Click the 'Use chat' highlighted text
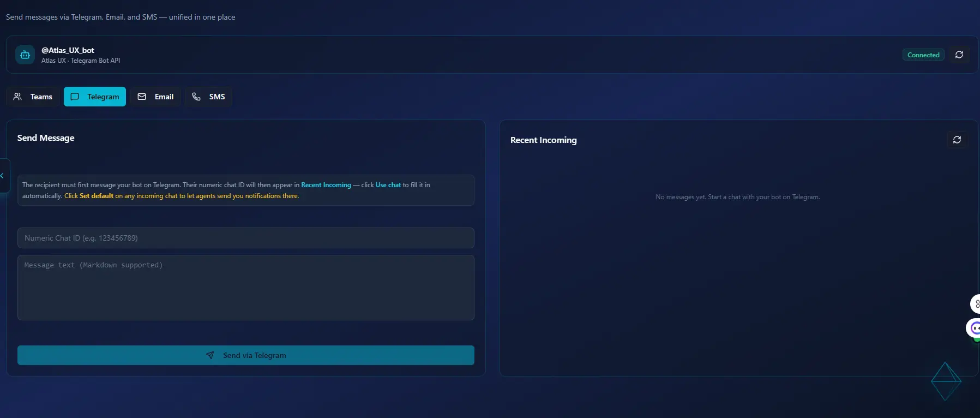Screen dimensions: 980x418 pos(388,185)
